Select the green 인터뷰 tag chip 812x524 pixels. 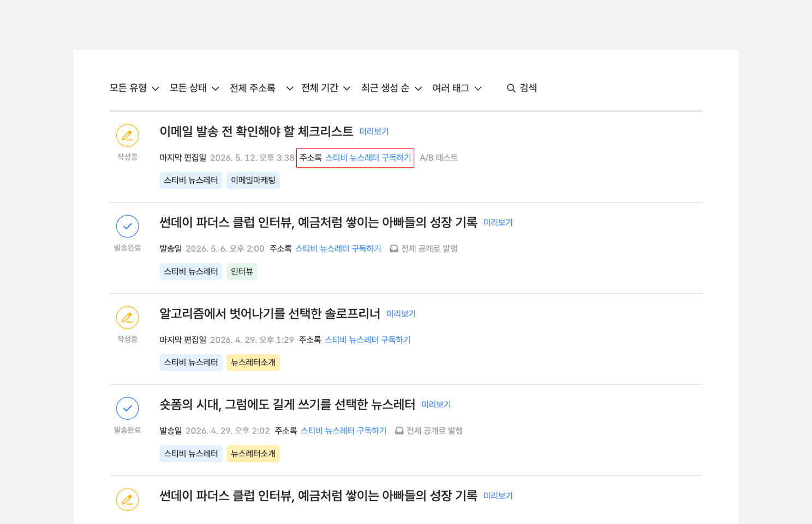pyautogui.click(x=242, y=271)
